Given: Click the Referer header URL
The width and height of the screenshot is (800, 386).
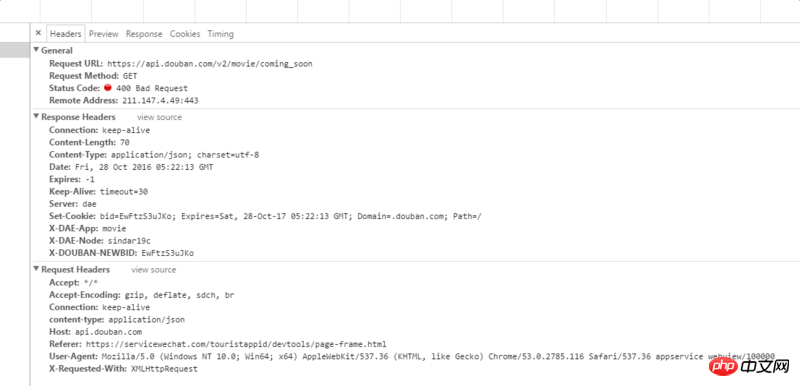Looking at the screenshot, I should pyautogui.click(x=236, y=344).
